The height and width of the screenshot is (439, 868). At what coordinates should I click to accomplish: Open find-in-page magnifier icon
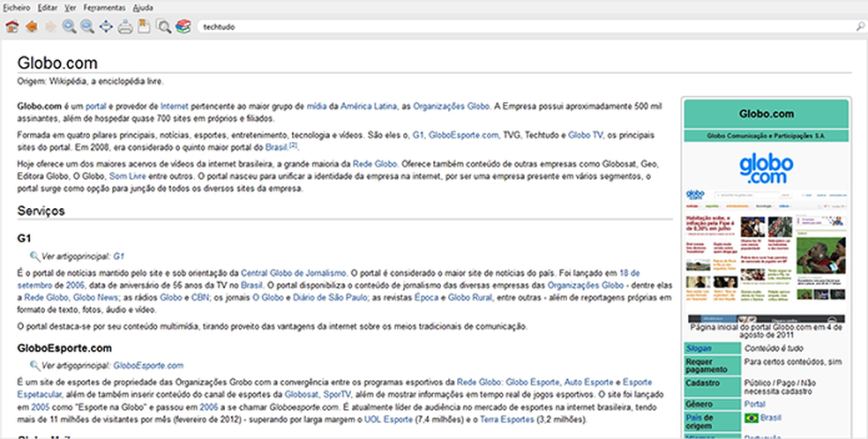click(x=164, y=26)
